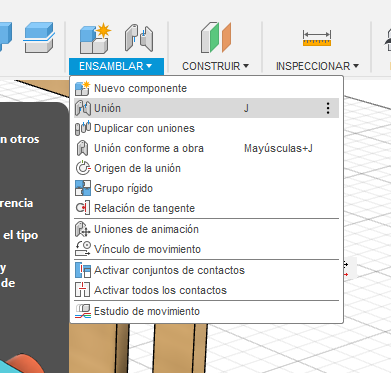Image resolution: width=391 pixels, height=373 pixels.
Task: Select Activar todos los contactos
Action: tap(206, 290)
